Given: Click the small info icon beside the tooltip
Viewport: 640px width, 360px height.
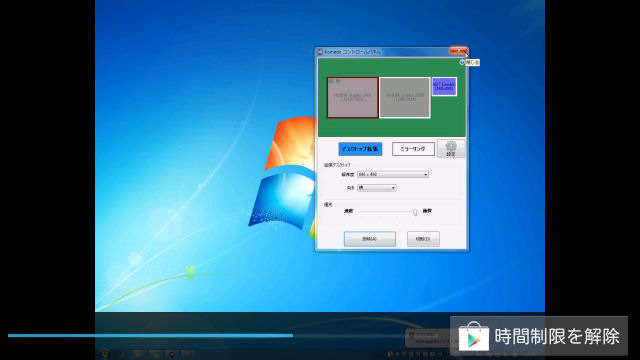Looking at the screenshot, I should coord(462,62).
